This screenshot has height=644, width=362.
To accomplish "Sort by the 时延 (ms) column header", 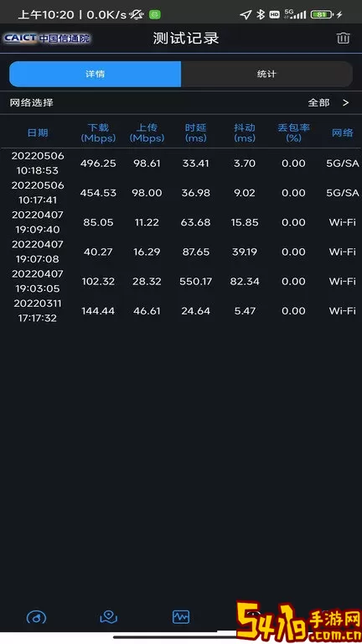I will 196,132.
